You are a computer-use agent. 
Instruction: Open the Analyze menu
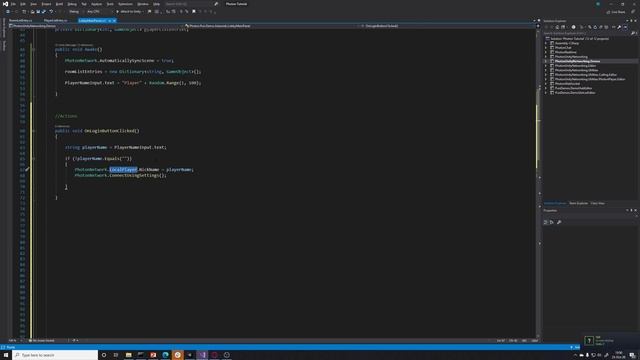click(x=96, y=4)
